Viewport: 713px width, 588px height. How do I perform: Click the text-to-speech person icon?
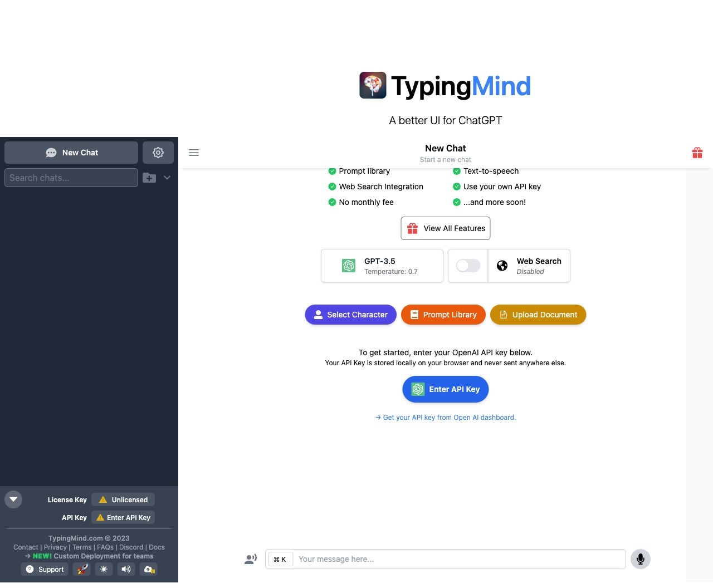(251, 559)
